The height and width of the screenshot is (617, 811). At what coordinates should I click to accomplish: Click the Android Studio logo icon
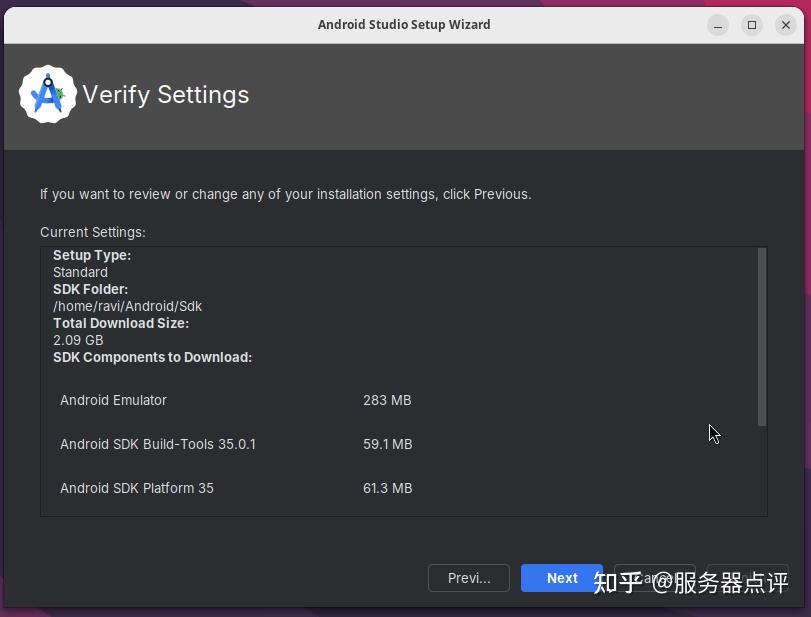click(x=47, y=94)
